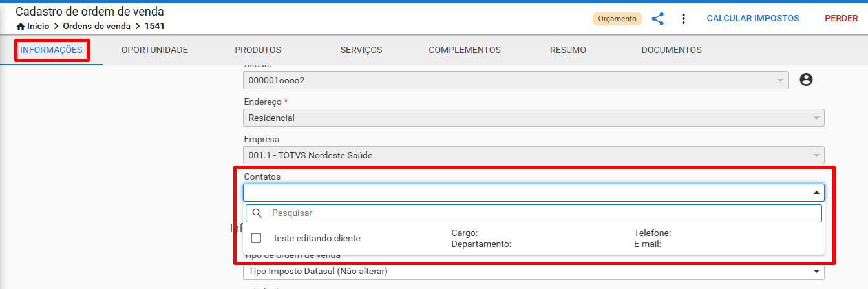View the RESUMO tab
This screenshot has width=868, height=289.
coord(568,50)
